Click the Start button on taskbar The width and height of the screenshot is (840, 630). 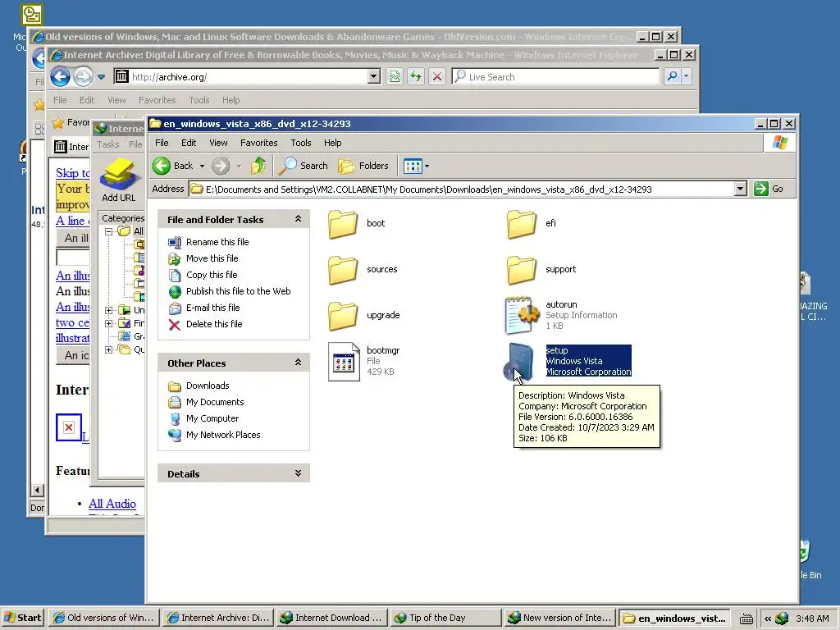(23, 618)
